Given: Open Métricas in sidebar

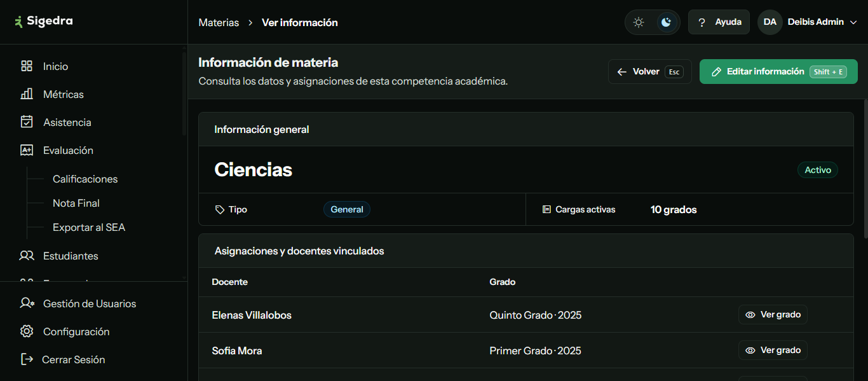Looking at the screenshot, I should [64, 94].
